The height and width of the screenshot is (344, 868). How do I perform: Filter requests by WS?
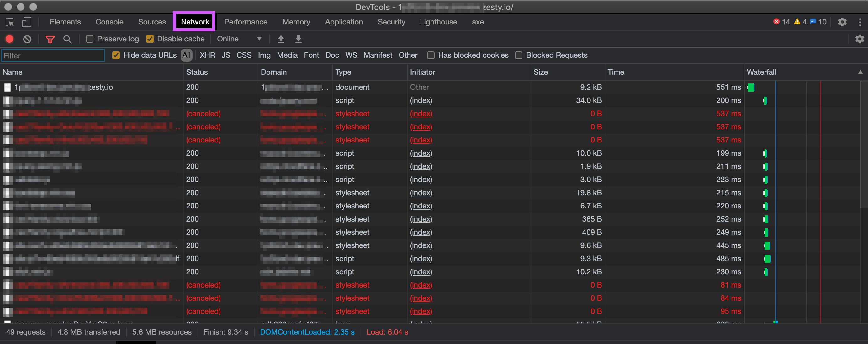point(351,55)
